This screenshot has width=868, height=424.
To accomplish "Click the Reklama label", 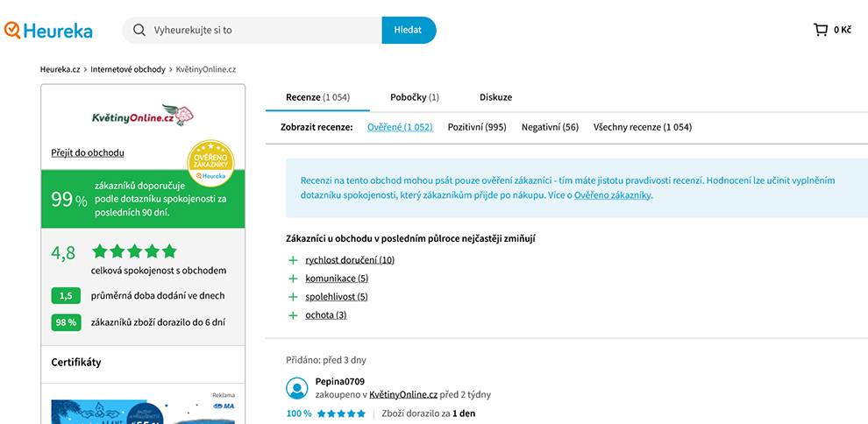I will pos(224,395).
